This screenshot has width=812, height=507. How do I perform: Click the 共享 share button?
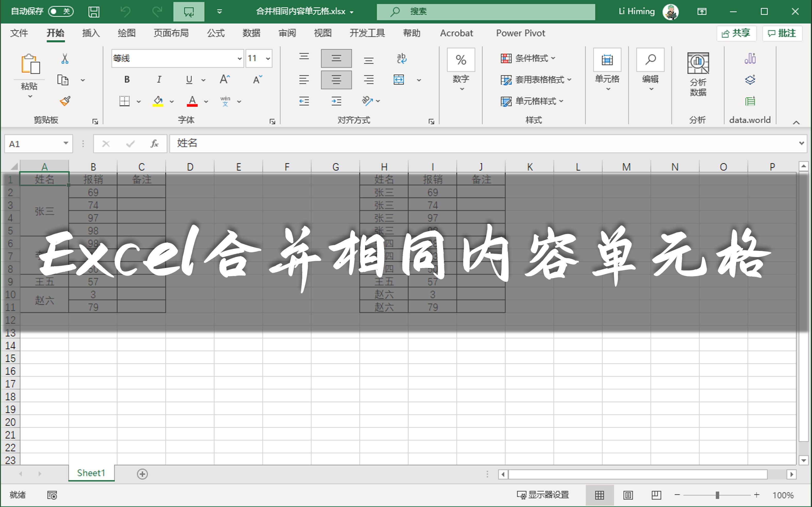(x=736, y=33)
